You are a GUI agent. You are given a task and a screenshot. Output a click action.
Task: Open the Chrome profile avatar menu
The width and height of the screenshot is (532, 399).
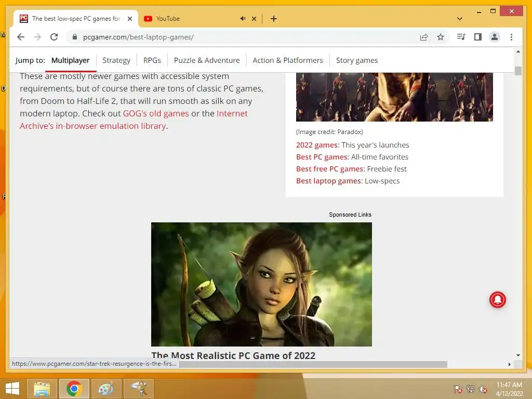click(x=495, y=37)
